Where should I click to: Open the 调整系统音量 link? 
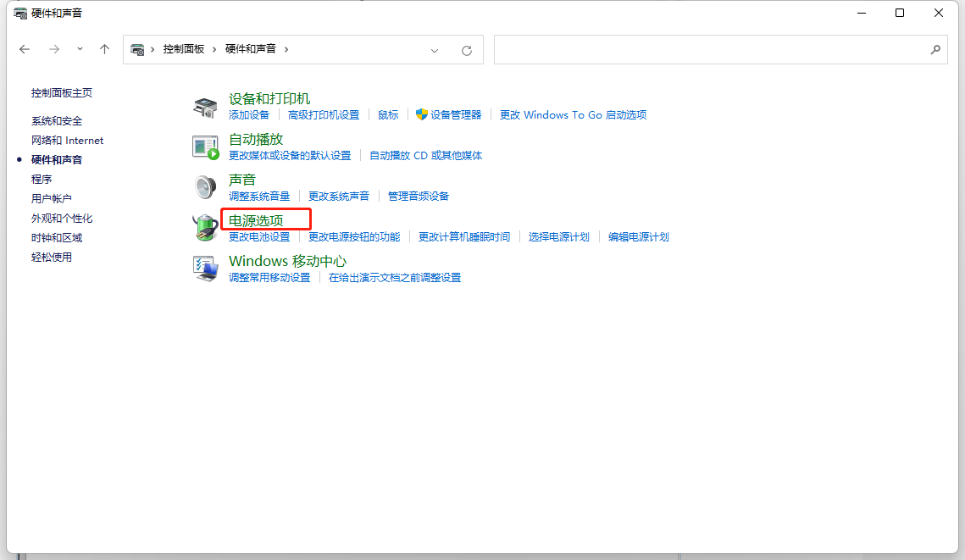point(260,196)
